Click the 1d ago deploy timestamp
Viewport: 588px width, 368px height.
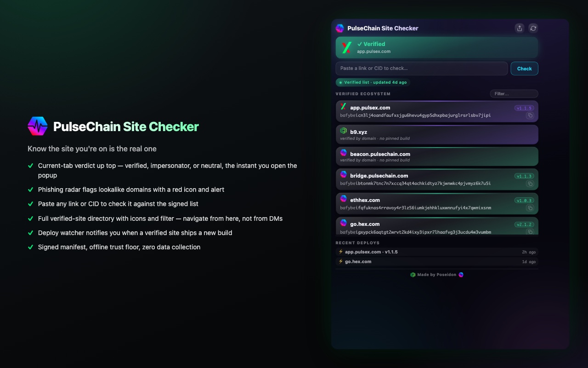point(529,262)
